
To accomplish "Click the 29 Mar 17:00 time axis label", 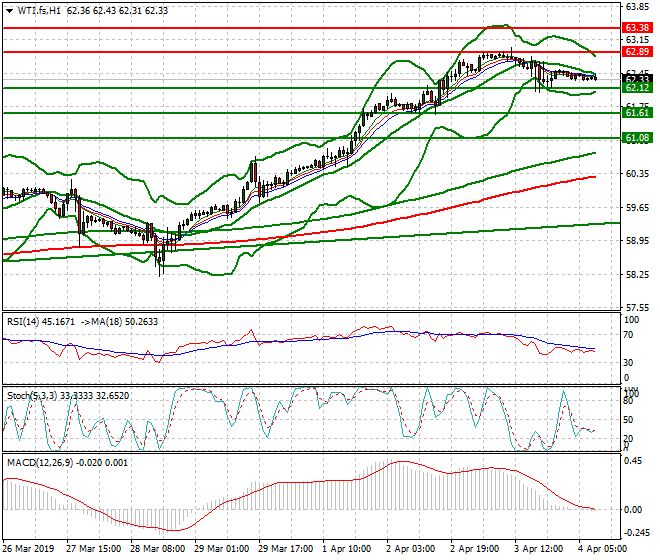I will pos(285,549).
